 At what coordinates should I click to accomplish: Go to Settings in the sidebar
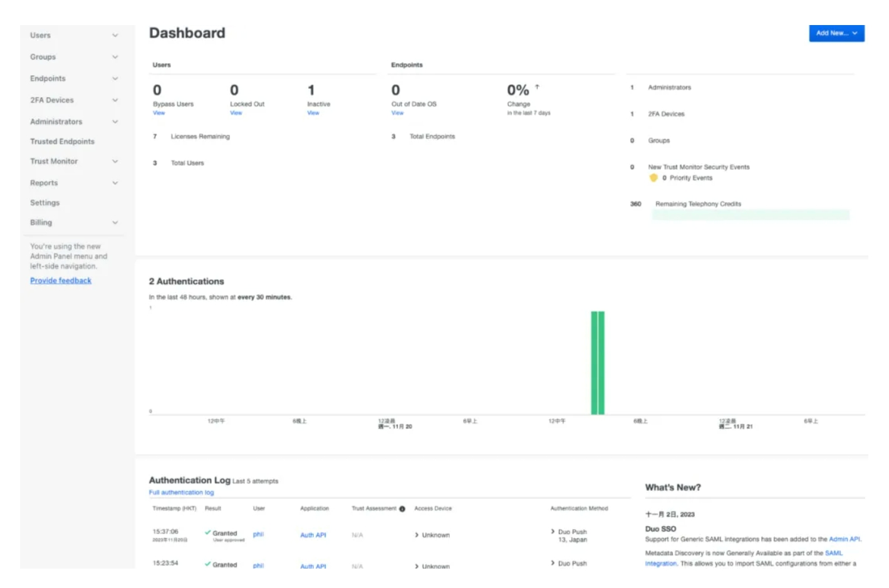[45, 203]
